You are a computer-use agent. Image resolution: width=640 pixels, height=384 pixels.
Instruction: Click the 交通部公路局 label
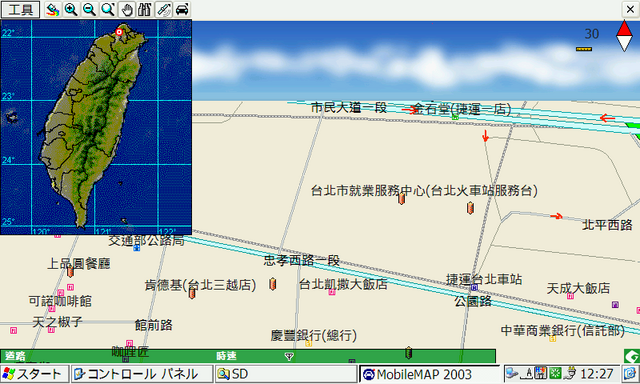coord(146,241)
